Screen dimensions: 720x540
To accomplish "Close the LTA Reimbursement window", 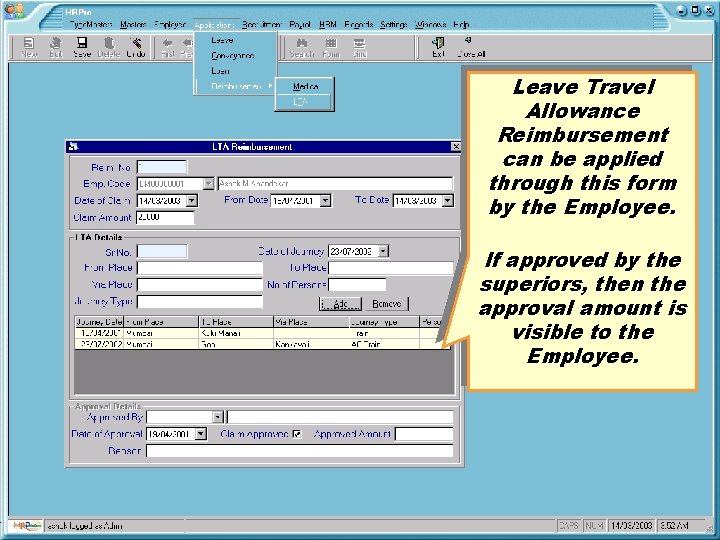I will pos(456,146).
